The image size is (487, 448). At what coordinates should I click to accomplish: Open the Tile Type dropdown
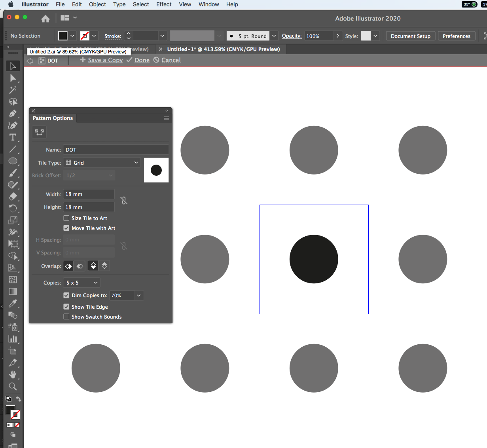(x=101, y=162)
